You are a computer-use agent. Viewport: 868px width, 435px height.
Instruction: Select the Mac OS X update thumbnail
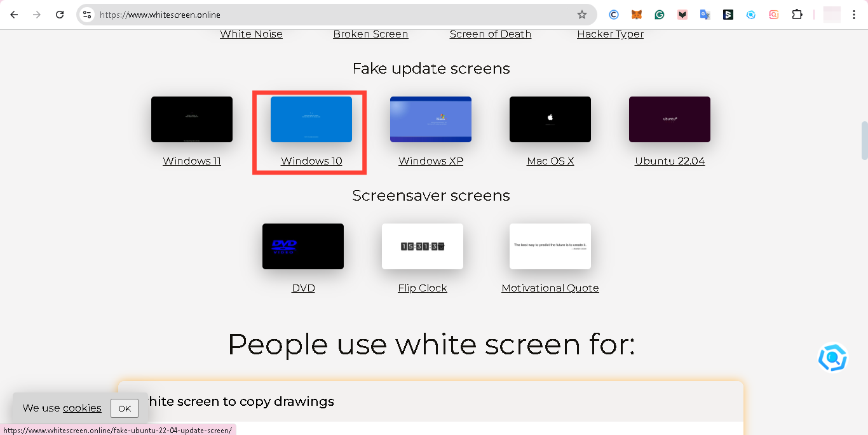(550, 119)
